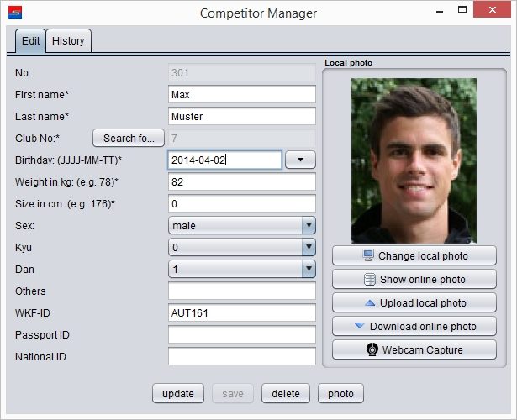The height and width of the screenshot is (420, 517).
Task: Maximize the Competitor Manager window
Action: click(x=462, y=9)
